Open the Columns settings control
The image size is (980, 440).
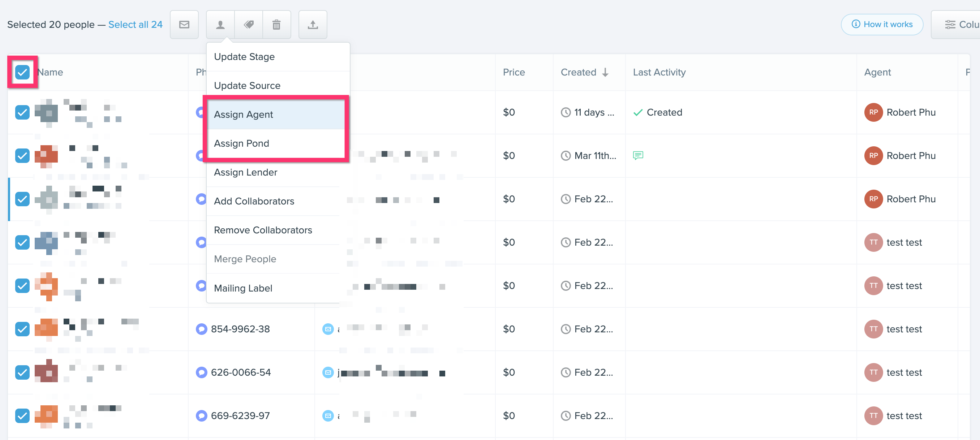960,24
